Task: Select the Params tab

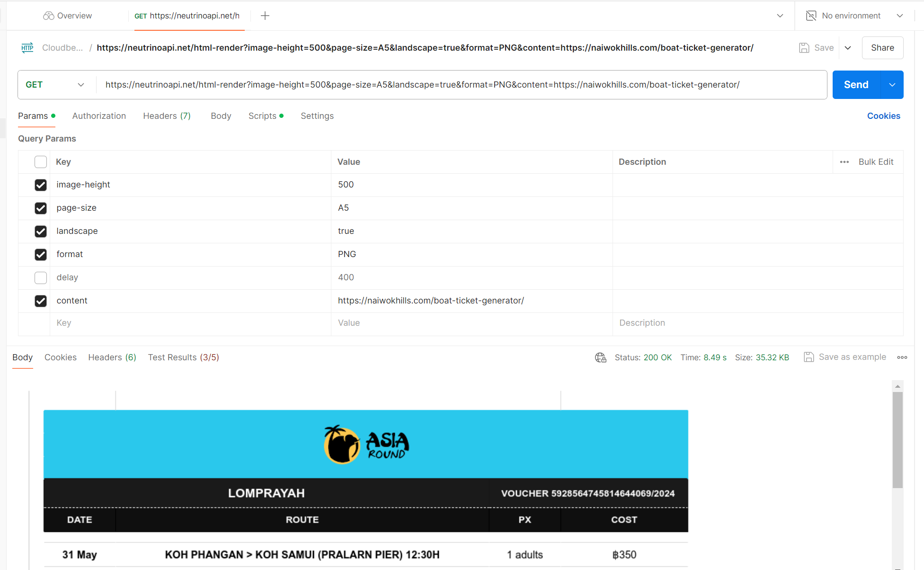Action: click(x=36, y=116)
